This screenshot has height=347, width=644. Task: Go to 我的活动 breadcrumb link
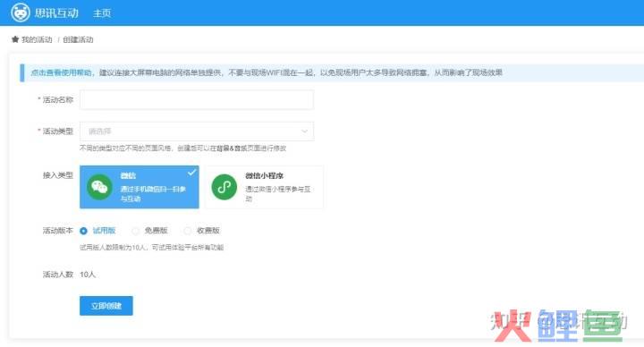pos(37,39)
